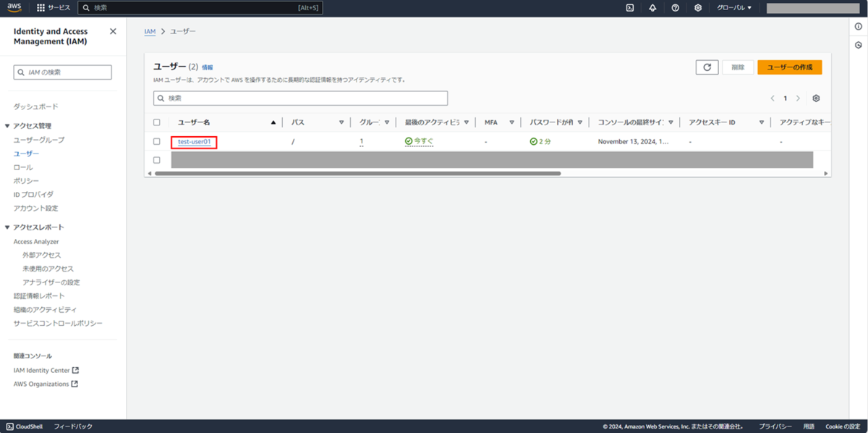
Task: Click the 削除 button
Action: (738, 67)
